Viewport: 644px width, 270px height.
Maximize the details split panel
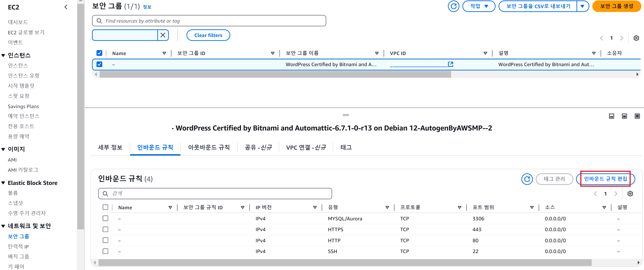tap(637, 116)
